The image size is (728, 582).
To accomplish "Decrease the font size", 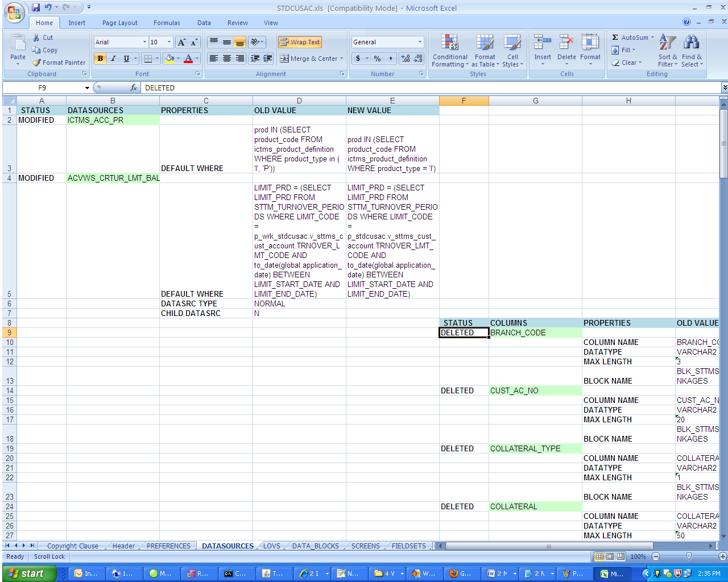I will point(194,42).
